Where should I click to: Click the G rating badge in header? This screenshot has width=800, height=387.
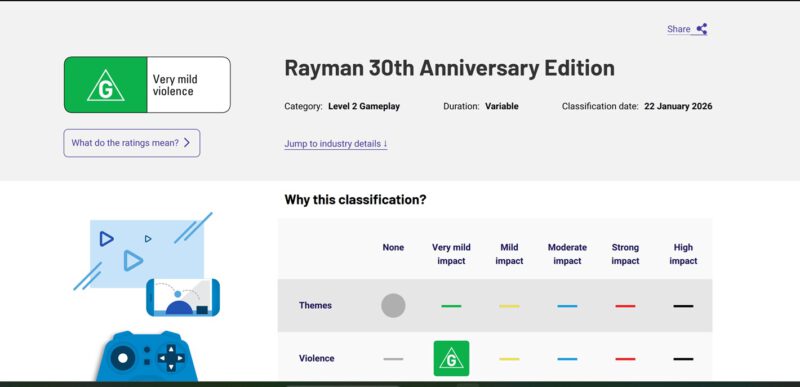(x=106, y=85)
